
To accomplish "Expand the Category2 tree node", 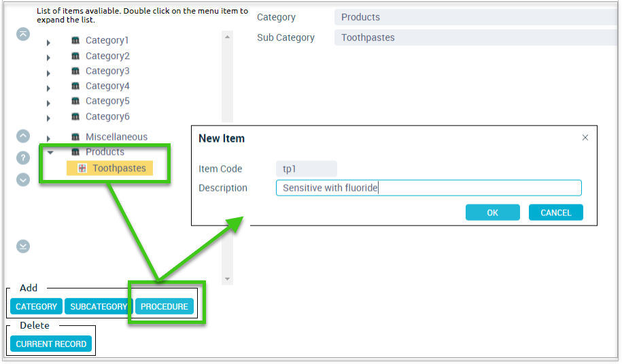I will coord(48,58).
